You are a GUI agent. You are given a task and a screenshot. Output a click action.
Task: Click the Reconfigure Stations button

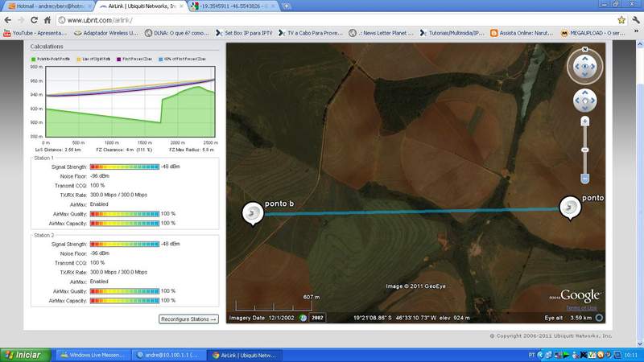click(188, 319)
